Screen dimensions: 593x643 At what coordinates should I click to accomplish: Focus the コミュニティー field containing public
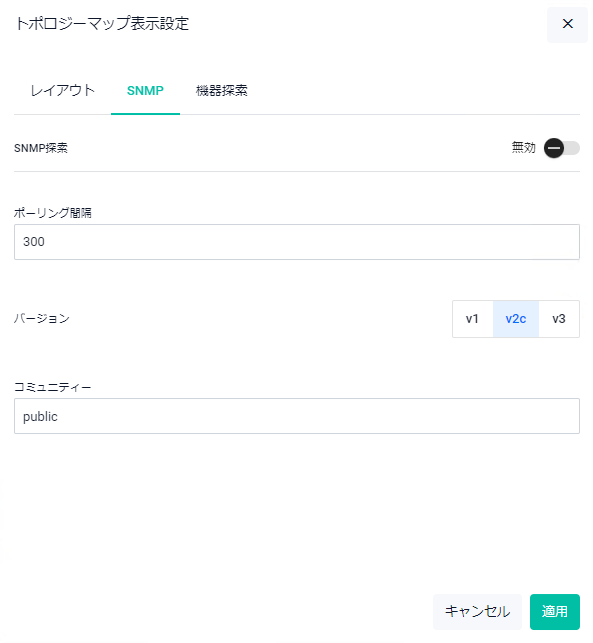coord(296,416)
